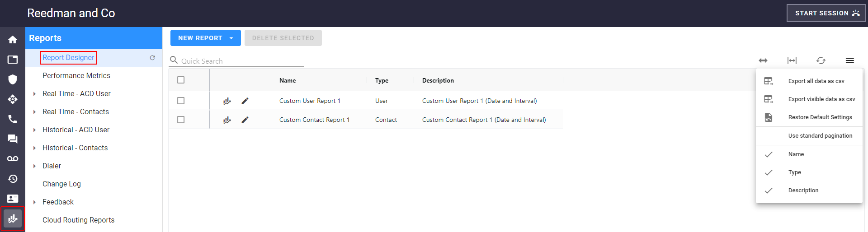Viewport: 868px width, 232px height.
Task: Open the contact card icon in sidebar
Action: pyautogui.click(x=13, y=199)
